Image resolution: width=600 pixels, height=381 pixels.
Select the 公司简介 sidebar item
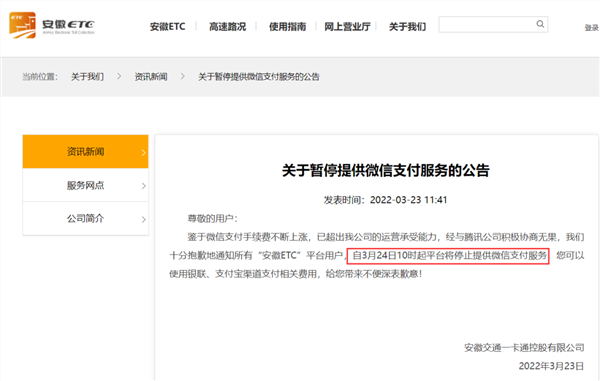tap(85, 218)
